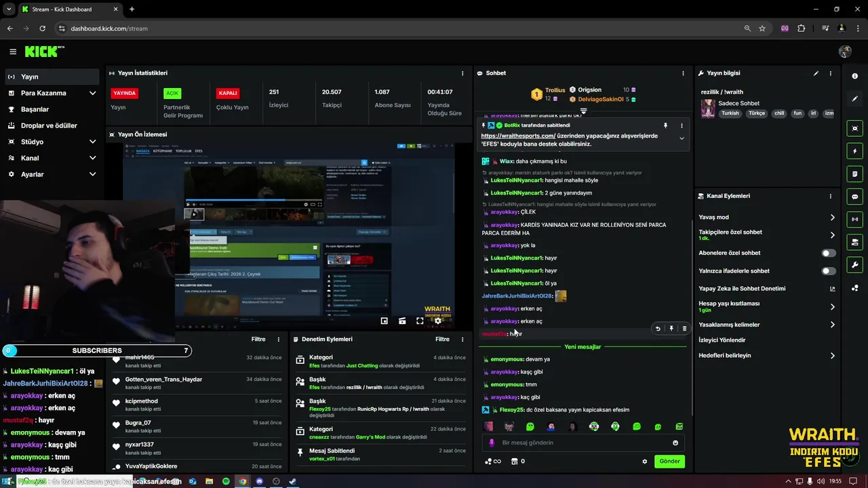Open Hedefleri belirleyin settings
This screenshot has height=488, width=868.
[767, 356]
